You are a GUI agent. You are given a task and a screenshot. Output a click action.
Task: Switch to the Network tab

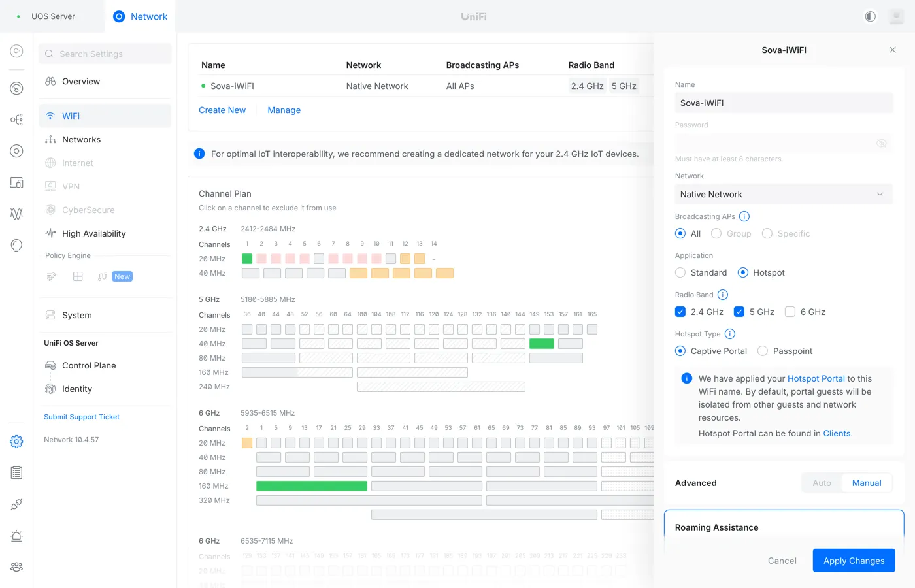(x=141, y=16)
